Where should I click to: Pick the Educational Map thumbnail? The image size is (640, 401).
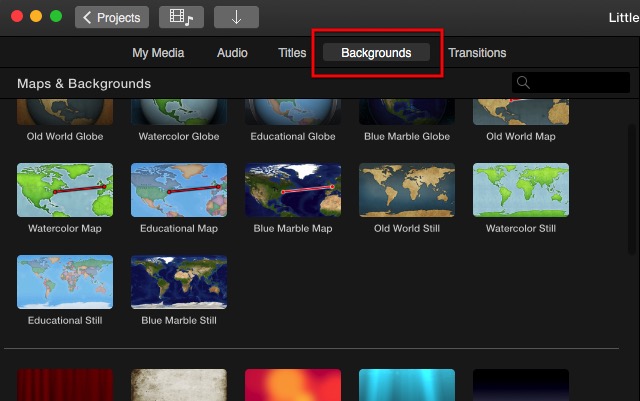(x=179, y=190)
